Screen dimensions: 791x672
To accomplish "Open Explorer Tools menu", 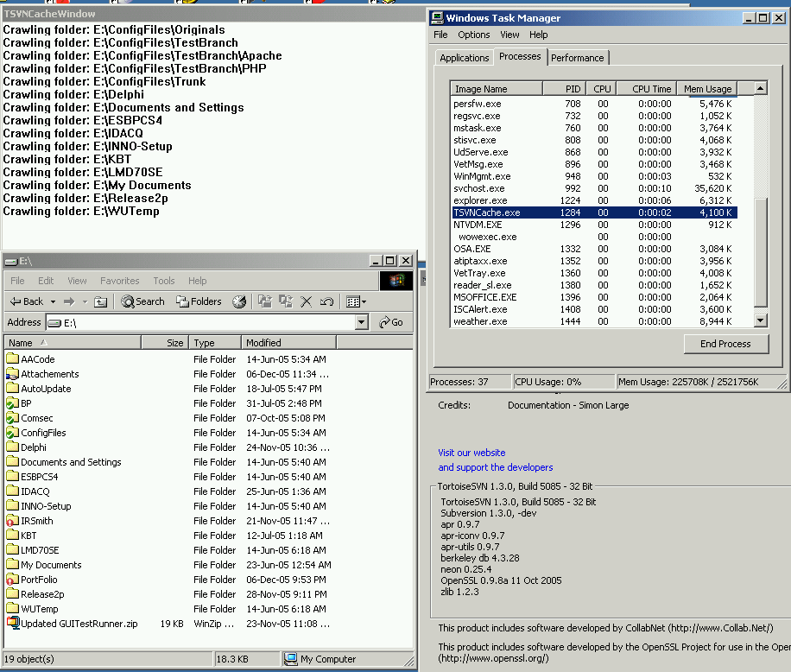I will point(164,281).
